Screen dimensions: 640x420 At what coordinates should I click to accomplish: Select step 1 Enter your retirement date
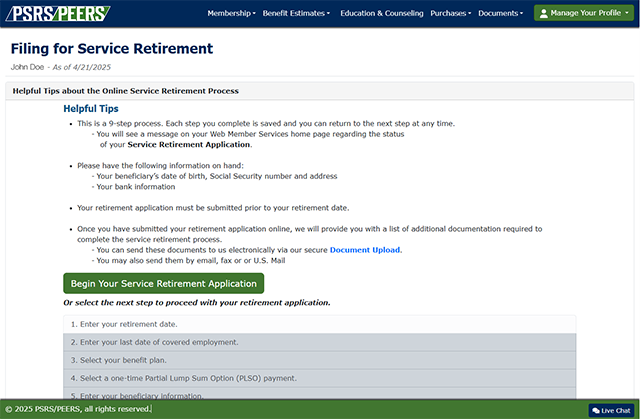(x=320, y=324)
